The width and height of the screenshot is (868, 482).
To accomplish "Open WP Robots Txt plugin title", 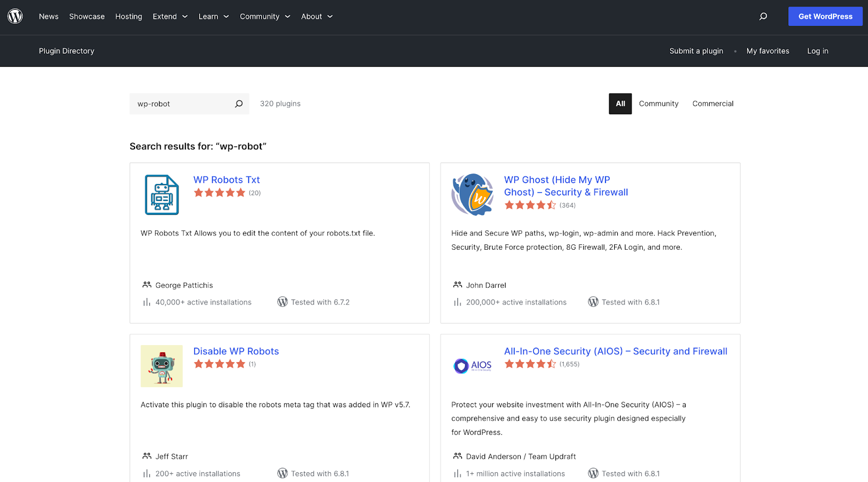I will point(227,180).
